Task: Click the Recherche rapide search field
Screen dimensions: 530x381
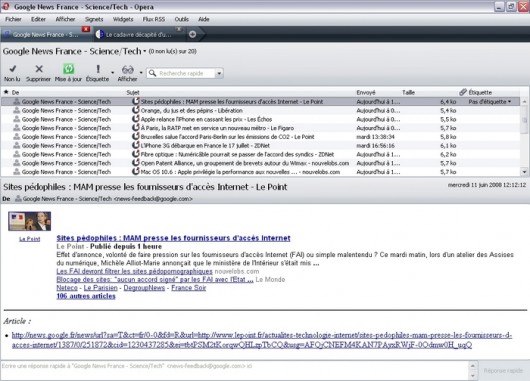Action: click(185, 73)
